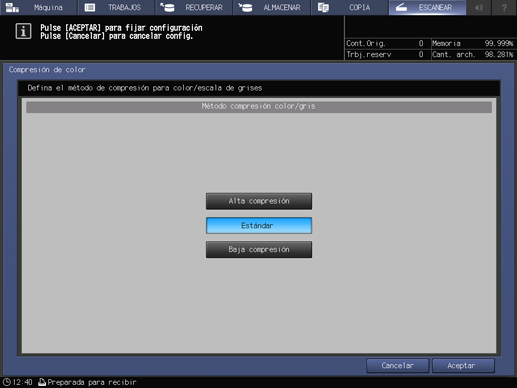Click the clock icon next to 12:40
The image size is (517, 388).
pyautogui.click(x=7, y=382)
